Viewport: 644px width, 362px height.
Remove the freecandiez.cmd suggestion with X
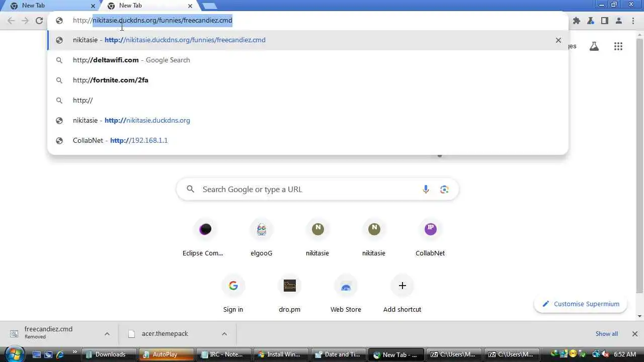click(558, 40)
